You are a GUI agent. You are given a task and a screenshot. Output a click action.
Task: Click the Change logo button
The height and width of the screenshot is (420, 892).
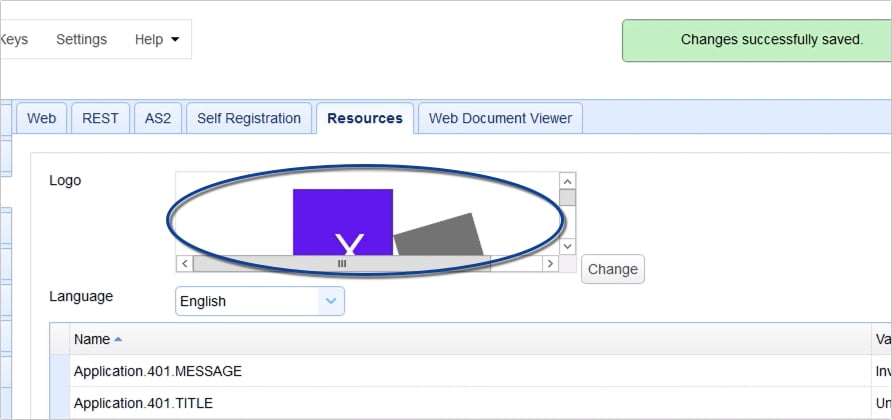(x=613, y=269)
